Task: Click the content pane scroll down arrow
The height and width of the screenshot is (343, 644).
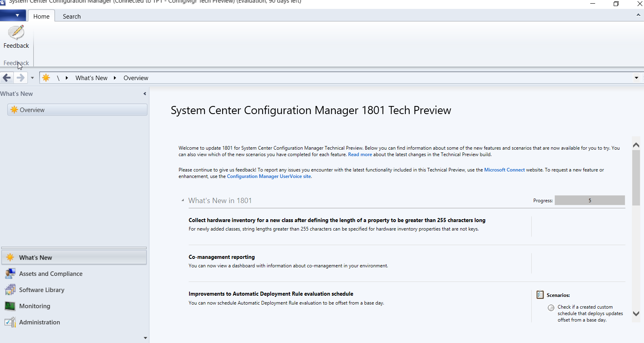Action: [x=636, y=313]
